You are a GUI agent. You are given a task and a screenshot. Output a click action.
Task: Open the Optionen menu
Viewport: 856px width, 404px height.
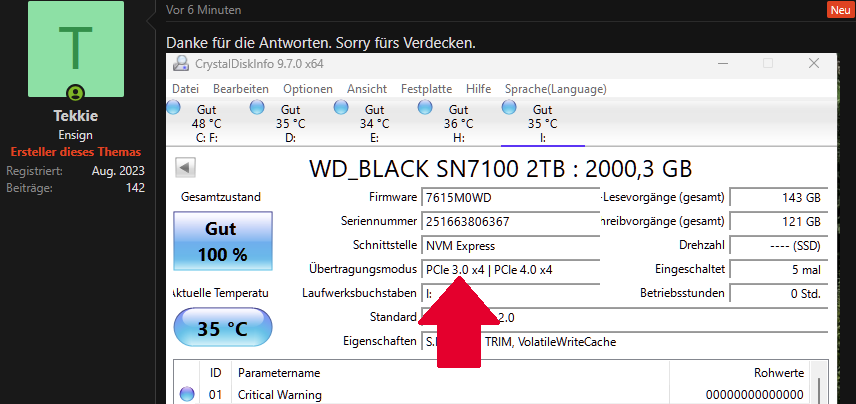tap(308, 89)
